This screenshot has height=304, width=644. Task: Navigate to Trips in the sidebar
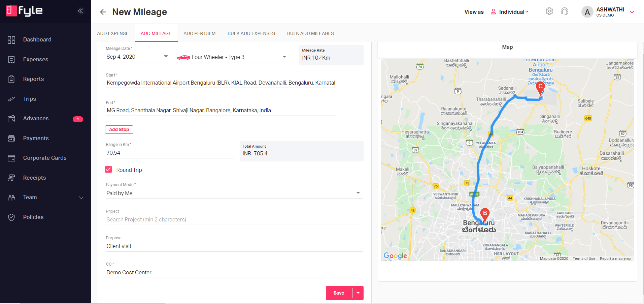tap(30, 99)
